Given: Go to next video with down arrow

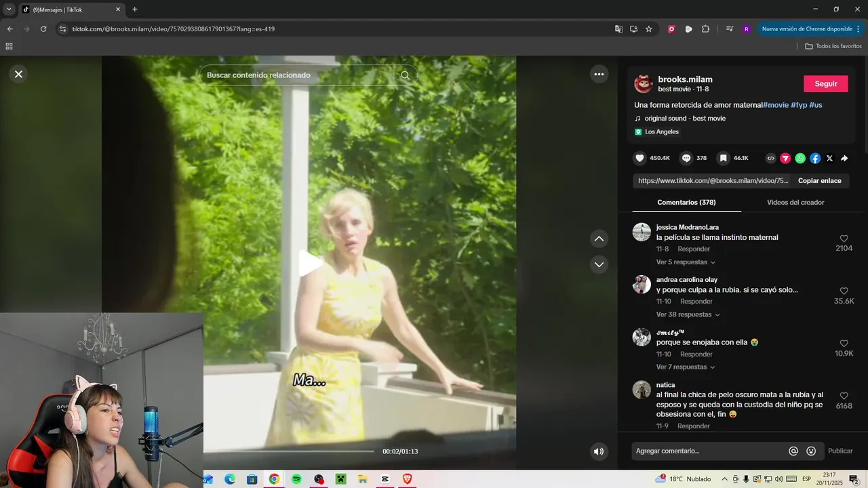Looking at the screenshot, I should tap(599, 264).
